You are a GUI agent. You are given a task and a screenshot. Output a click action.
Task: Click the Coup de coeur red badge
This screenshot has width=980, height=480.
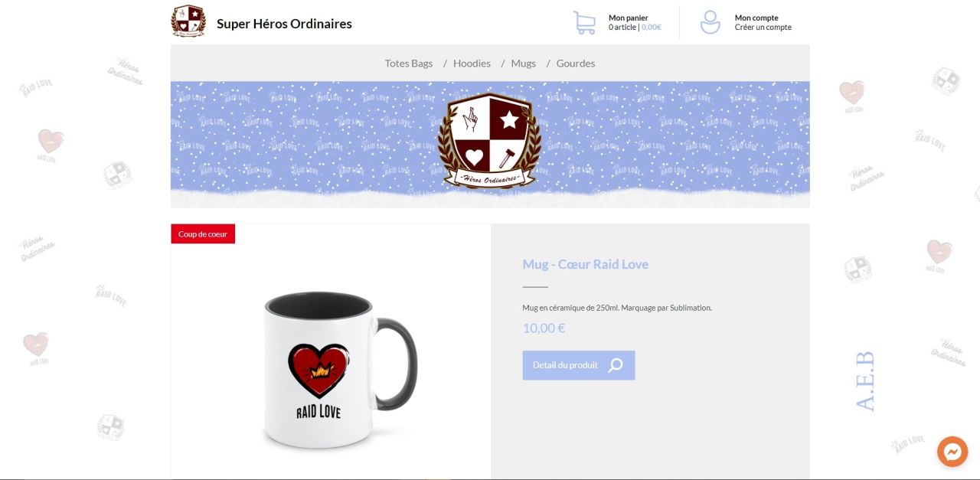(203, 234)
